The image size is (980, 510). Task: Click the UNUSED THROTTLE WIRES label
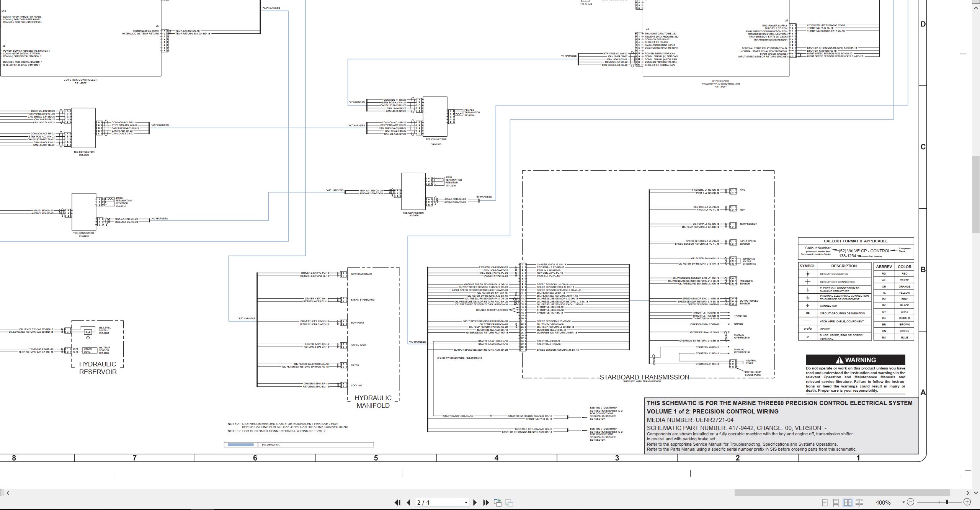492,310
